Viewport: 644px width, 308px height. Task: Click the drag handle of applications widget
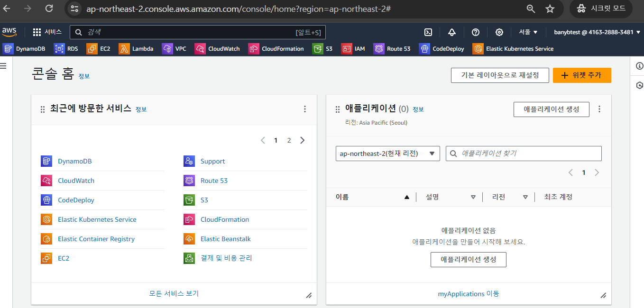pos(338,109)
